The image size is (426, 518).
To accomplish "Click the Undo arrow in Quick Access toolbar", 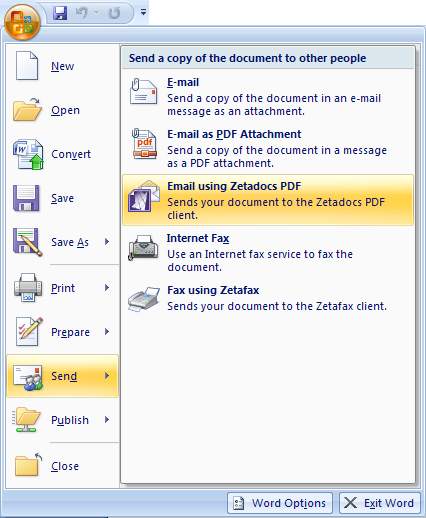I will tap(82, 13).
